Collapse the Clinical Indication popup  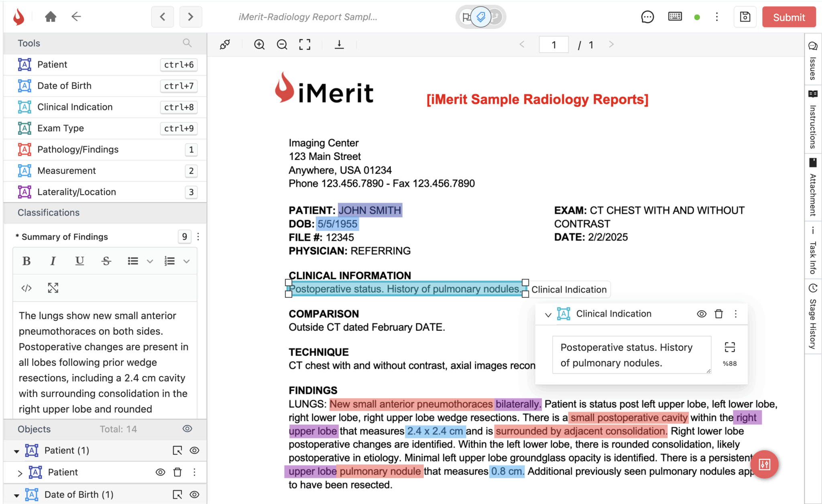pyautogui.click(x=548, y=315)
